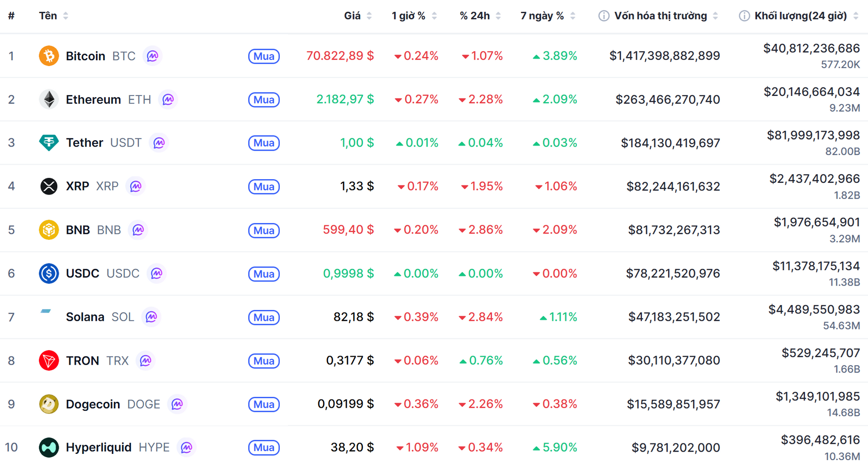The image size is (868, 467).
Task: Sort by the 1 giờ % column
Action: coord(414,16)
